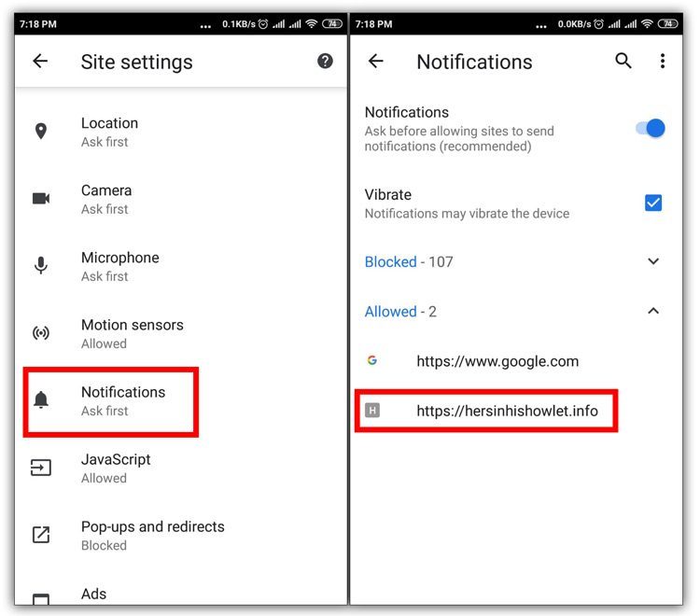Viewport: 700px width, 616px height.
Task: Uncheck the Vibrate checkbox
Action: click(653, 203)
